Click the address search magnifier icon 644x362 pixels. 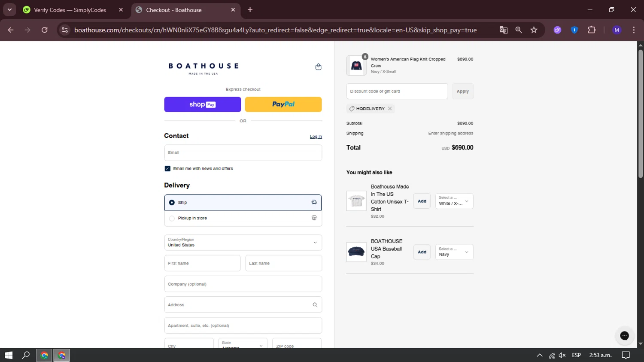click(315, 305)
